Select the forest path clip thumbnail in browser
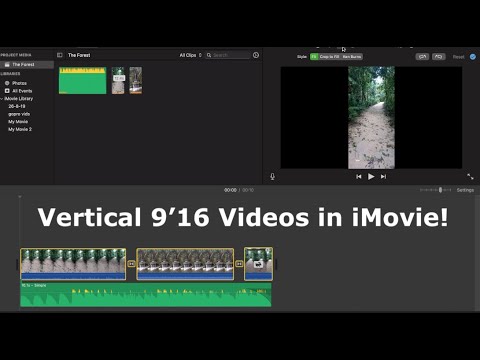 [118, 80]
